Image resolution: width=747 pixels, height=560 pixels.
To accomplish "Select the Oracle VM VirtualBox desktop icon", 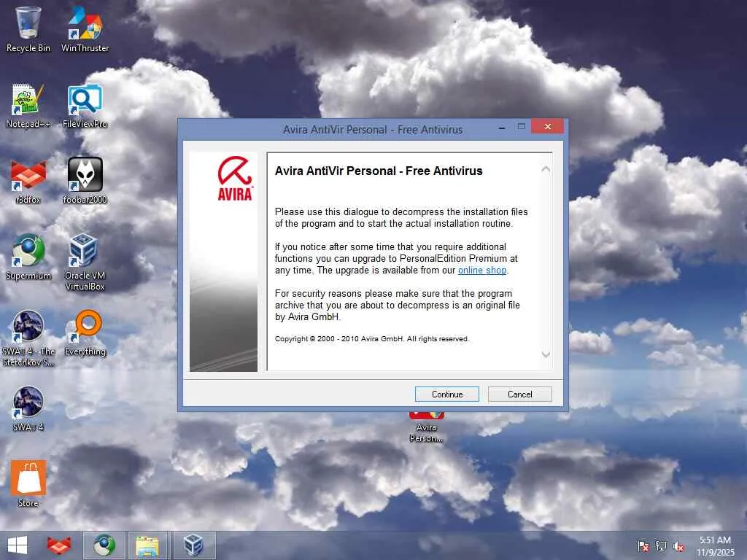I will click(x=85, y=262).
